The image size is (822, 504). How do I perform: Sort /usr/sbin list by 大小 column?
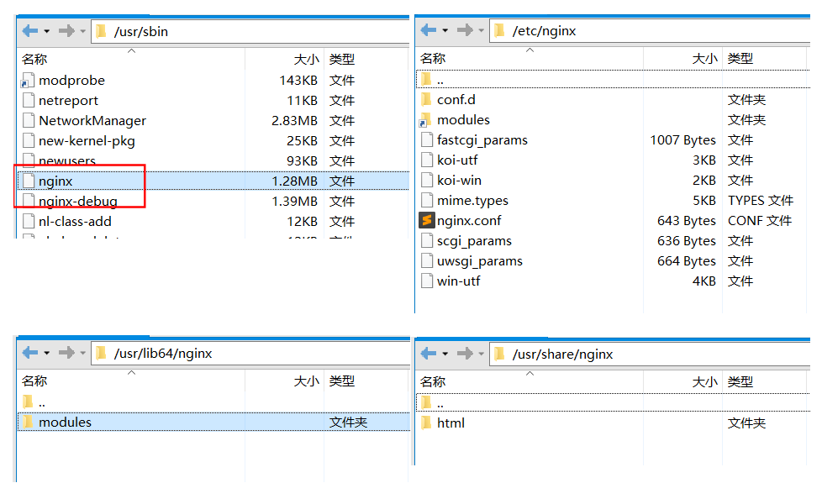[x=306, y=60]
